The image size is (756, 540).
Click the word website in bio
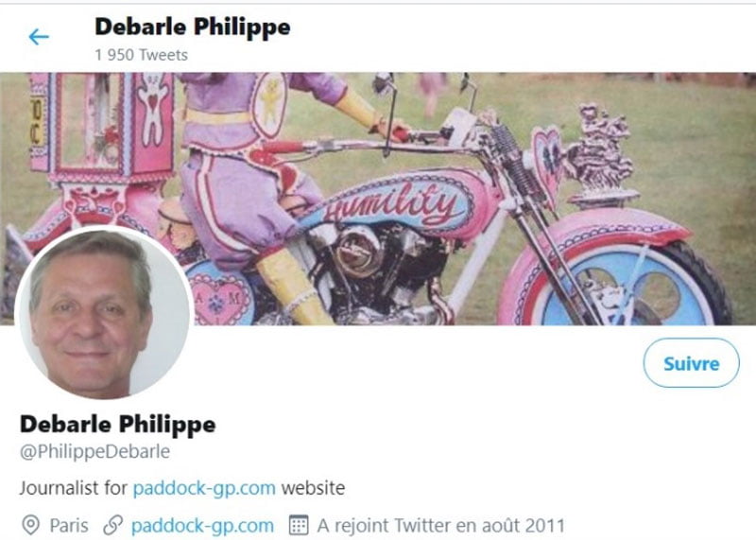(313, 488)
